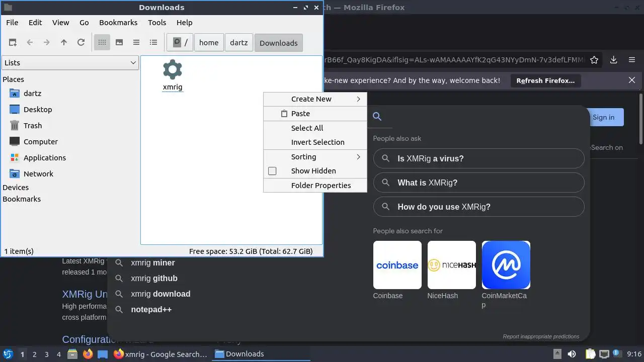Click the Refresh Firefox button
The width and height of the screenshot is (644, 362).
click(x=545, y=80)
